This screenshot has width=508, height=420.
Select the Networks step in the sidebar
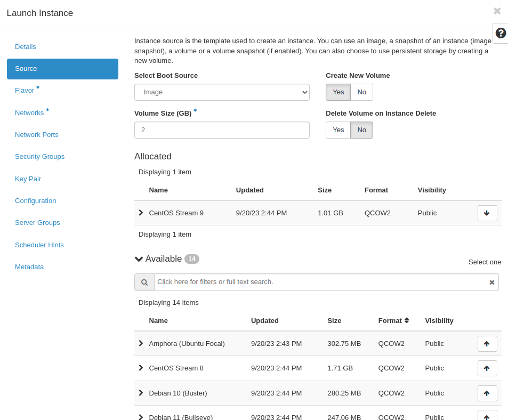(29, 112)
